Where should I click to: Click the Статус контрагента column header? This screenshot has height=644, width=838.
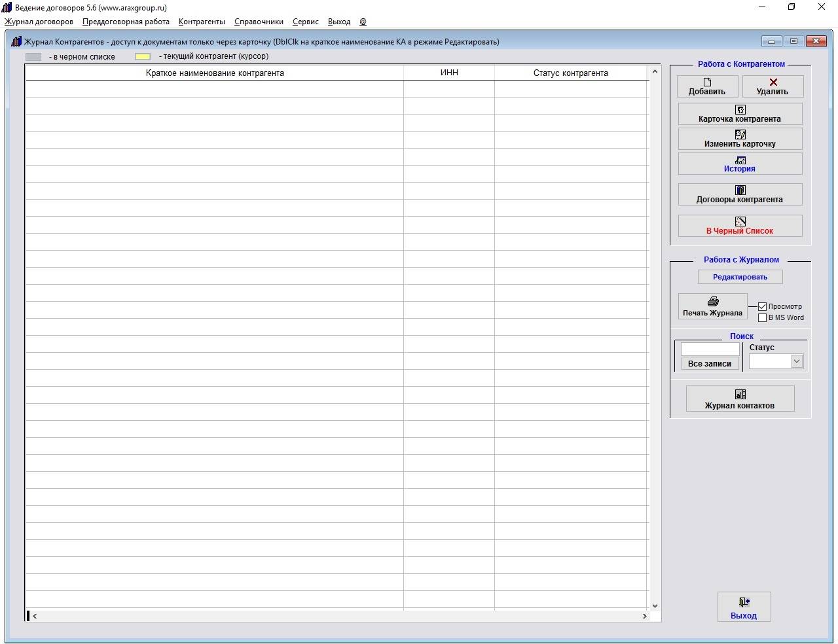(571, 73)
